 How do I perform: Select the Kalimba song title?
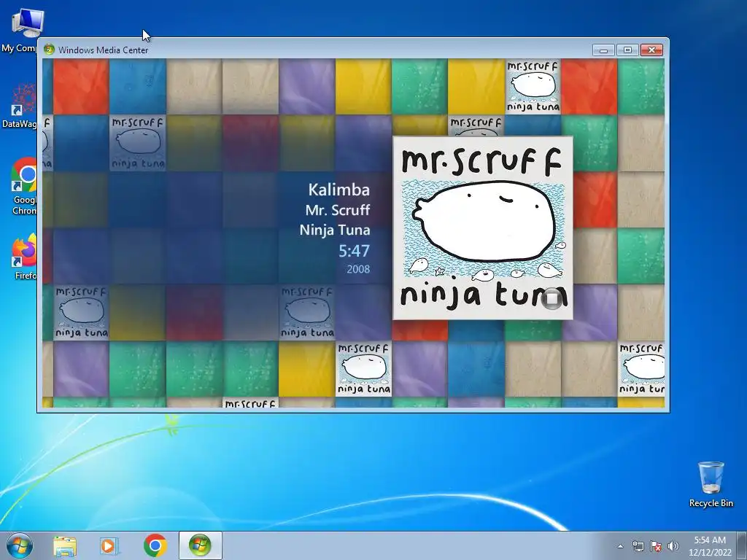pos(338,190)
